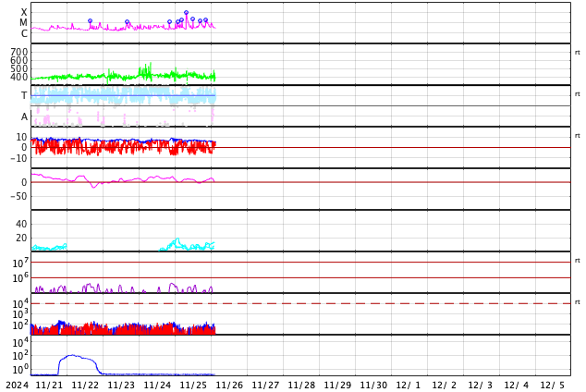586x392 pixels.
Task: Click the cyan curve peak near 20
Action: (x=177, y=239)
